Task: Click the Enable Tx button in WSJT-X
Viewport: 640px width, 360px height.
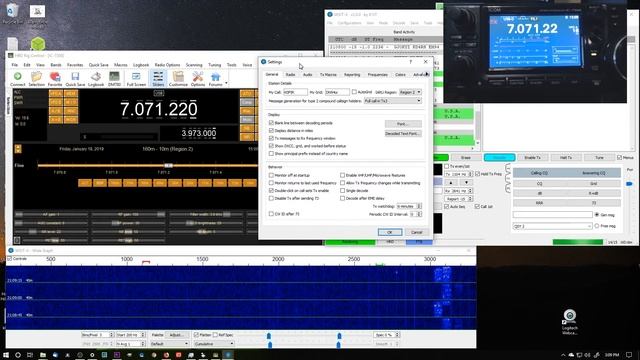Action: coord(532,158)
